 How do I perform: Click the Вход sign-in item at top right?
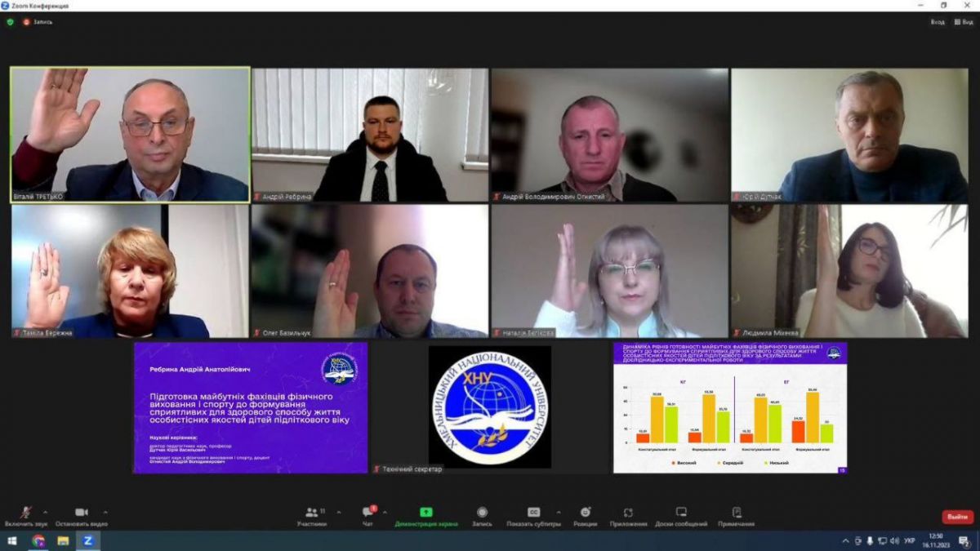pos(938,22)
